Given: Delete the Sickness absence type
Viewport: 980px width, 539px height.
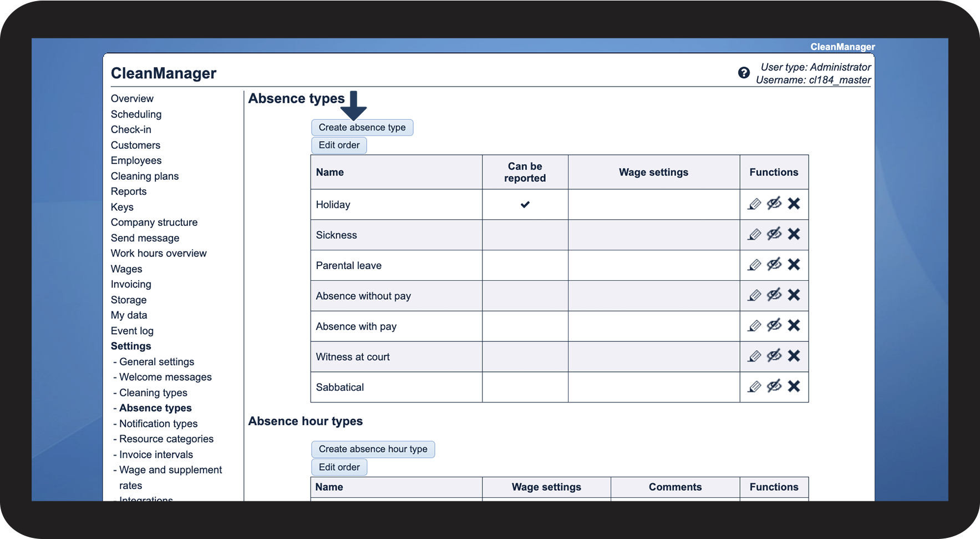Looking at the screenshot, I should coord(794,234).
